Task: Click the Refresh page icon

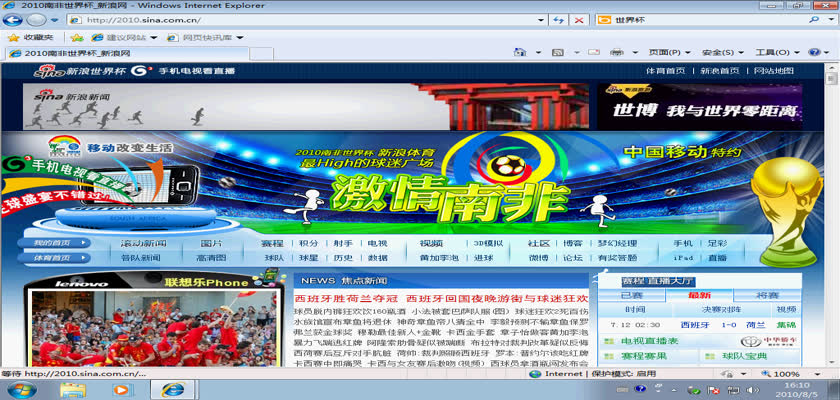Action: point(559,20)
